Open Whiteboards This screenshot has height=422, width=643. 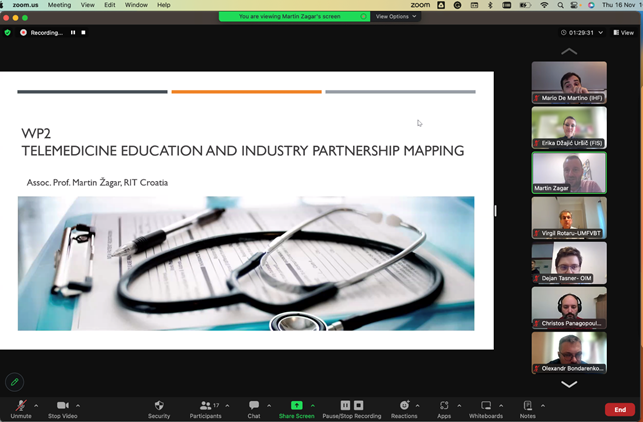(486, 406)
